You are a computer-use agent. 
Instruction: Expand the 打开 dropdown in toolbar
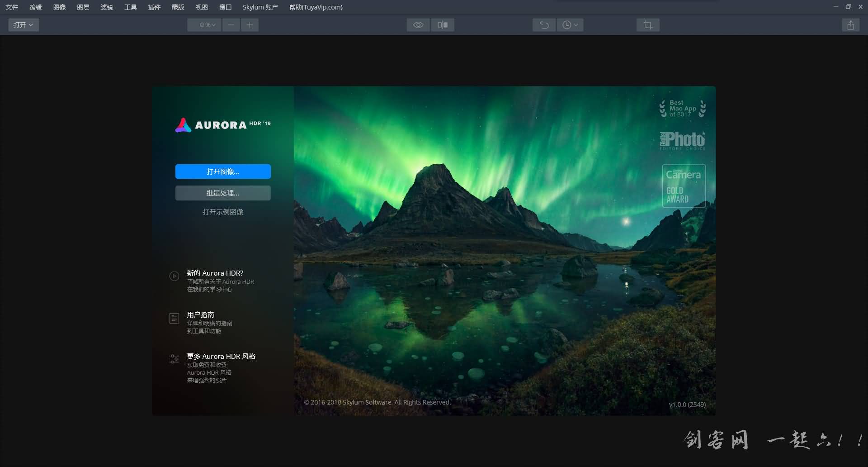(x=24, y=25)
